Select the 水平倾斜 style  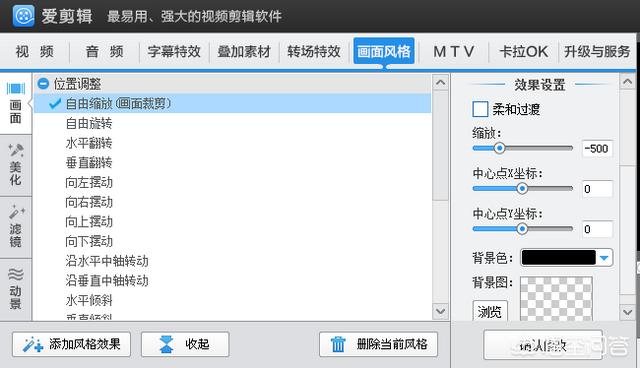89,300
